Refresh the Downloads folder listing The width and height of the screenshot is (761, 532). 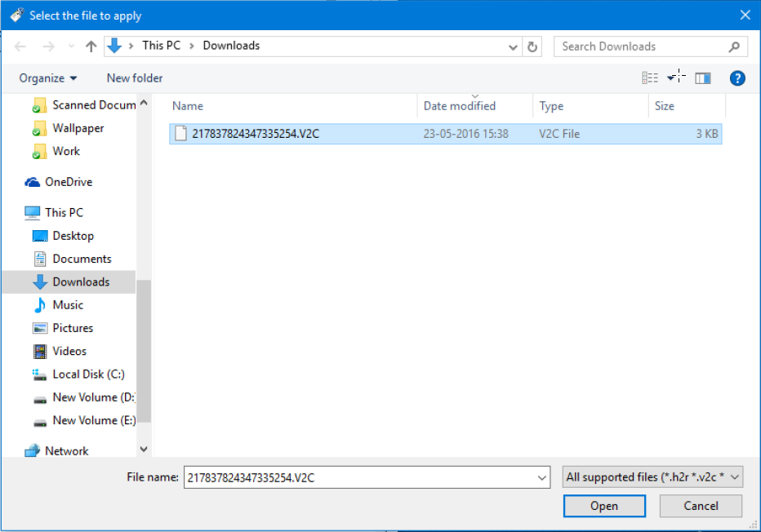click(x=533, y=47)
